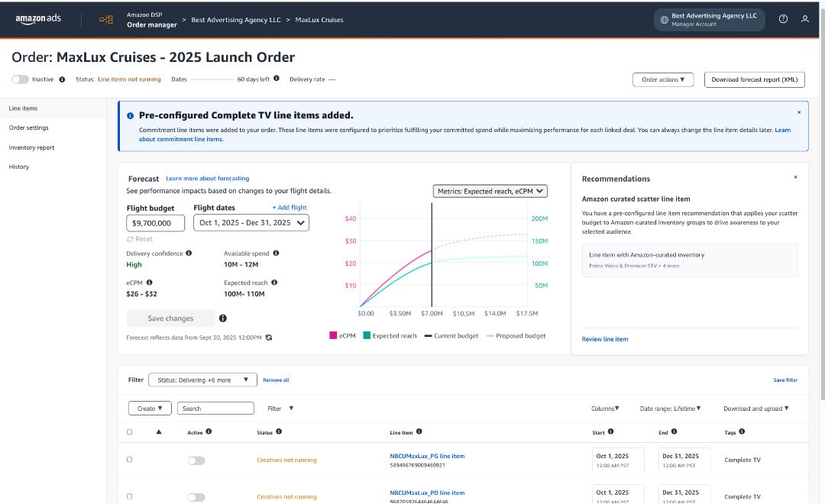Click Download forecast report (XML) button
This screenshot has width=825, height=504.
click(754, 79)
